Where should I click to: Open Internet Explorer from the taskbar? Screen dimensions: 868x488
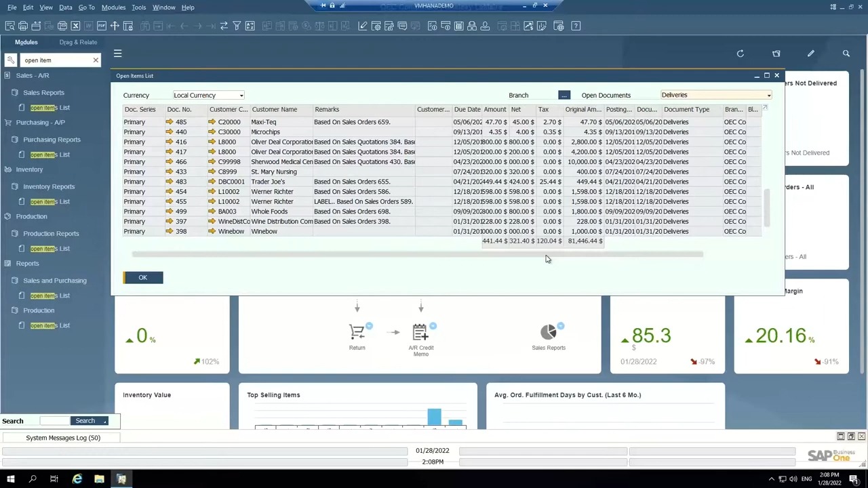pyautogui.click(x=77, y=479)
